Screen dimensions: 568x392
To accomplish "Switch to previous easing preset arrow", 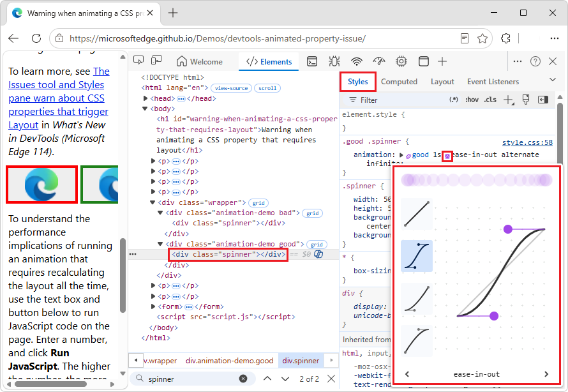I will pyautogui.click(x=407, y=374).
